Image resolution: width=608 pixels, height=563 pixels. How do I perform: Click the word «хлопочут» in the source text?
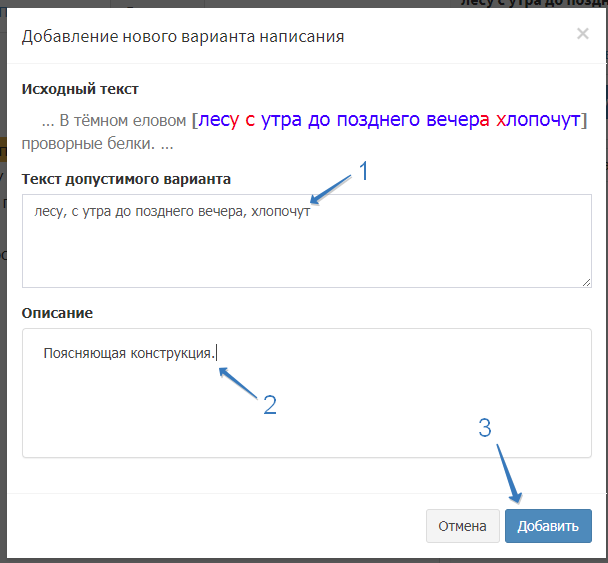(538, 120)
